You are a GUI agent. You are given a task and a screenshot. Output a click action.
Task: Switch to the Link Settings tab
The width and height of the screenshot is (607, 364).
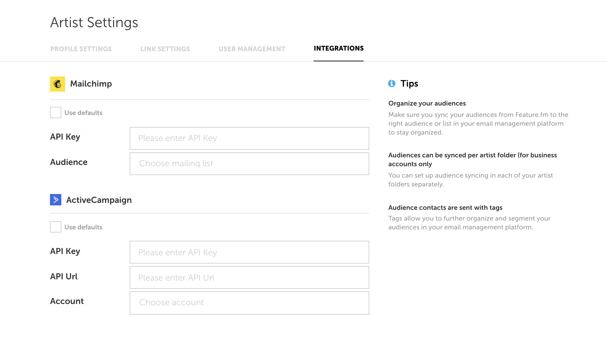point(165,49)
